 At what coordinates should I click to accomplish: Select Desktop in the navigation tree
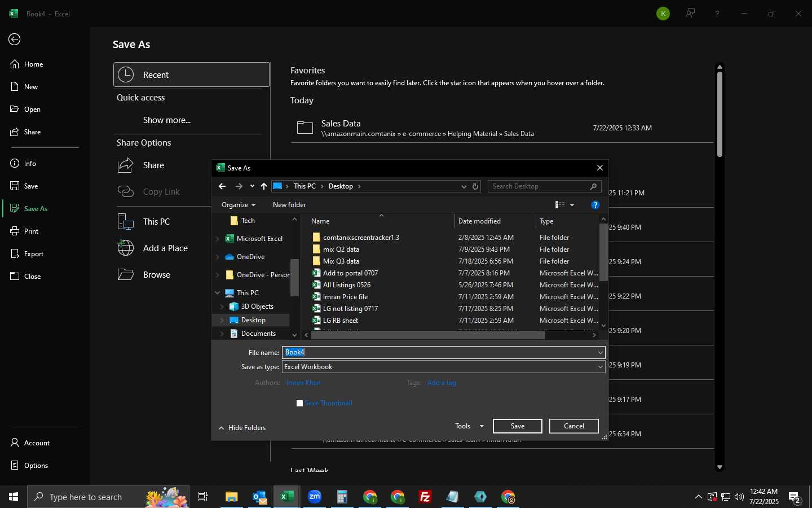click(253, 320)
